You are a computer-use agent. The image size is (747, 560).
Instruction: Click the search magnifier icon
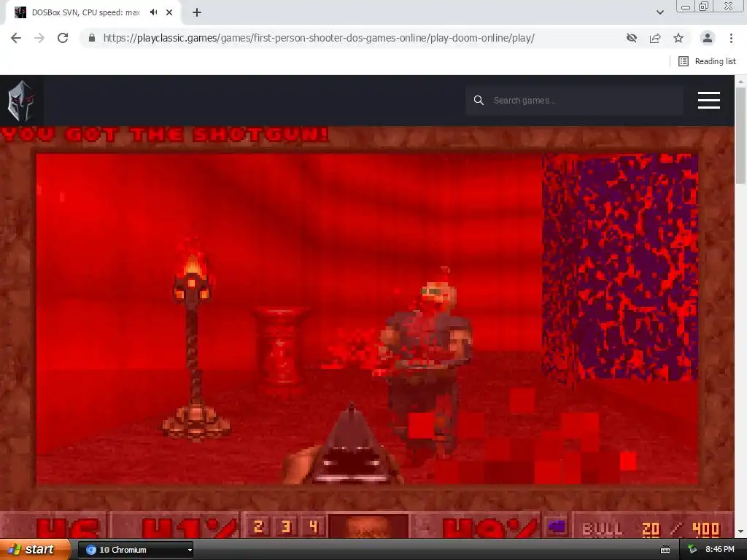pos(479,101)
